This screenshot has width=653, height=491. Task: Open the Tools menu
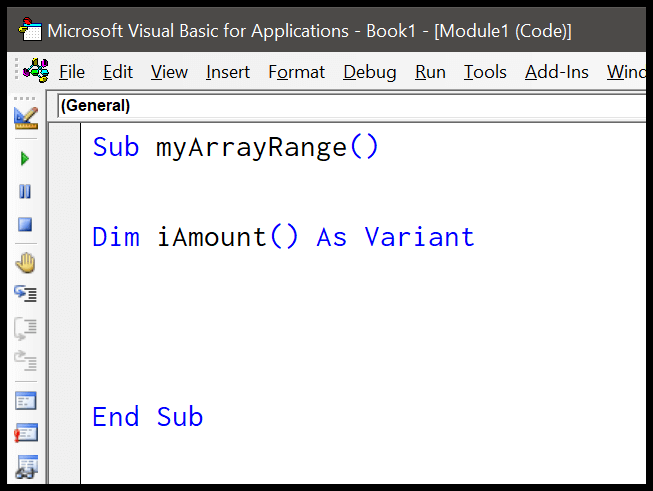[x=485, y=72]
